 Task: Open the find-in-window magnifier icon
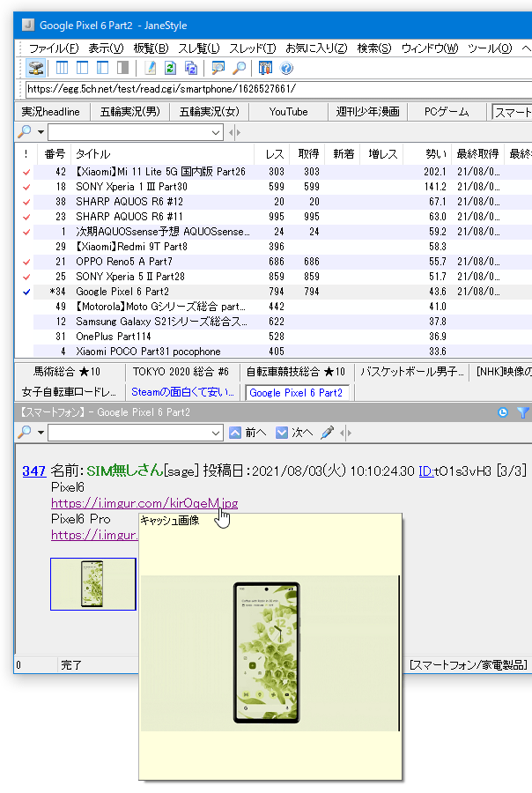coord(218,68)
